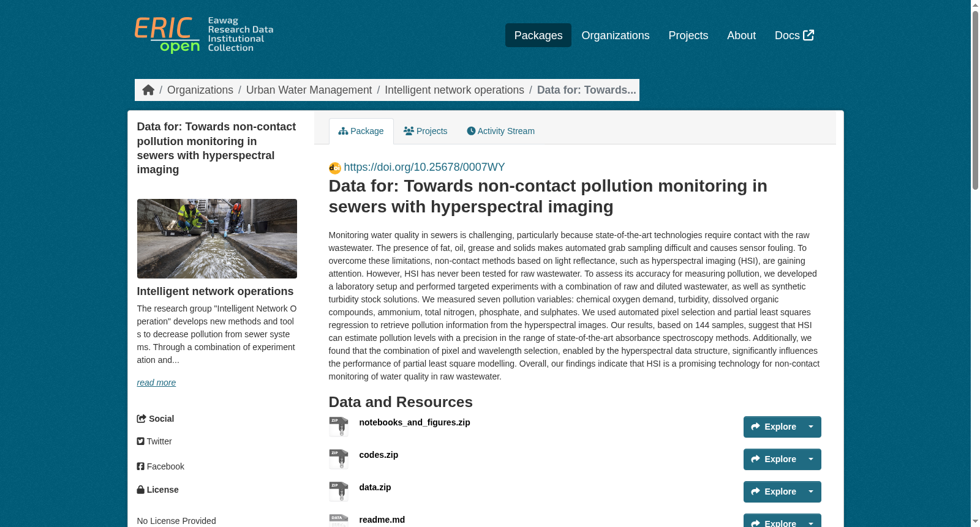Screen dimensions: 980x527
Task: Open Urban Water Management breadcrumb
Action: (309, 90)
